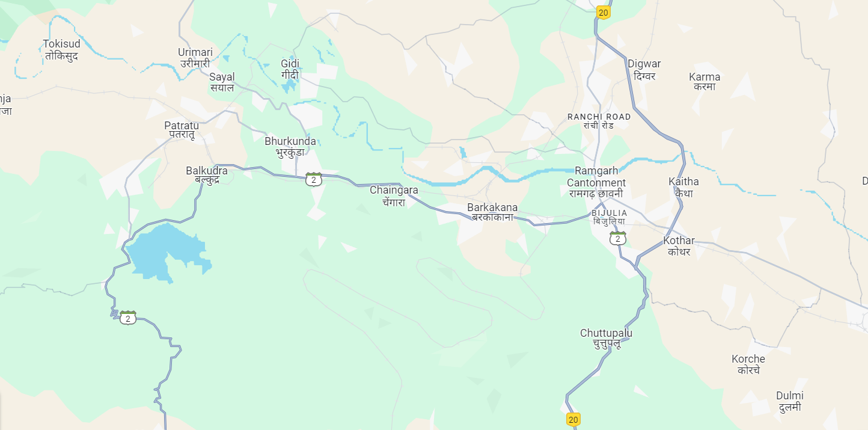Select the Patratu town label
The image size is (868, 430).
coord(182,130)
